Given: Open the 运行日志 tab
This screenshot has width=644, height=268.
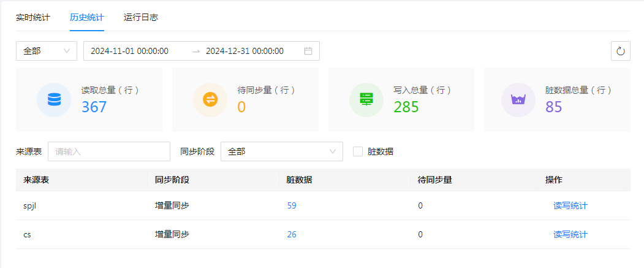Looking at the screenshot, I should click(141, 17).
